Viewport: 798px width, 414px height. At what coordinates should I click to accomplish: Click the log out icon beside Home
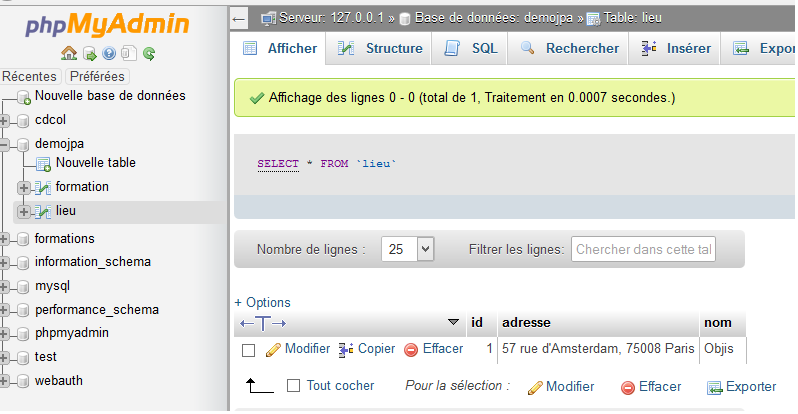89,53
